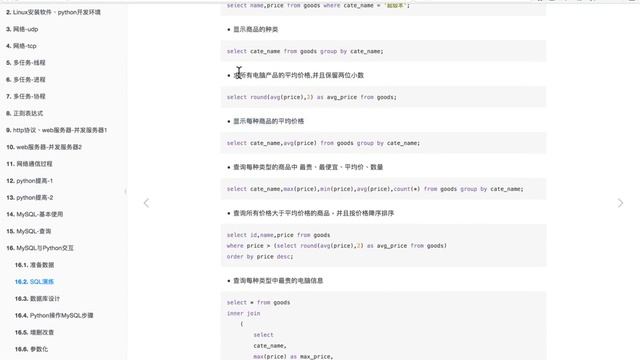Click top code line select name,price where cate_name
640x360 pixels.
[318, 6]
